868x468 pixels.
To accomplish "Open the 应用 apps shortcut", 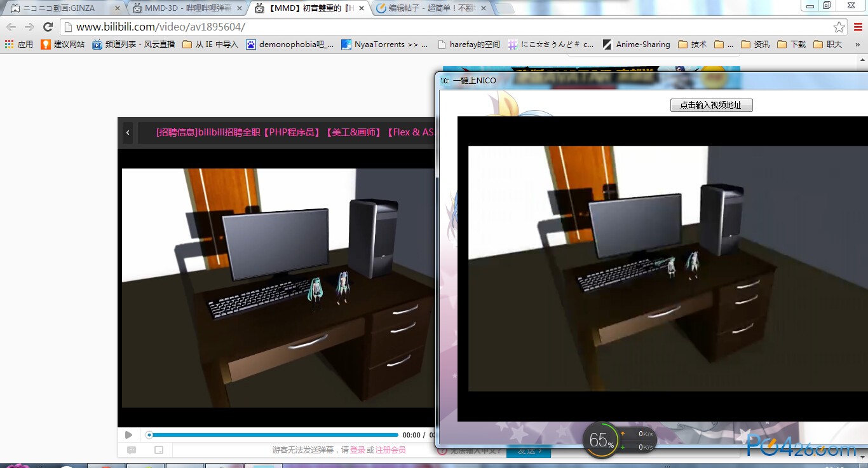I will (x=19, y=45).
